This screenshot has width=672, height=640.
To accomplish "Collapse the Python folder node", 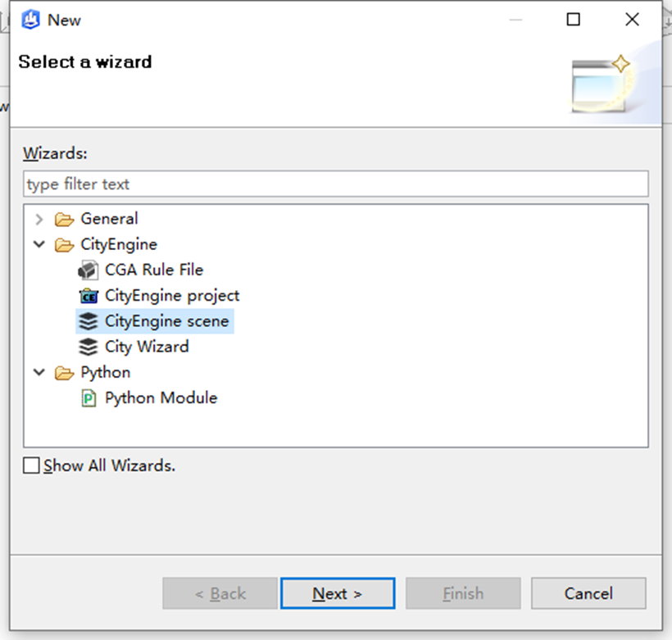I will coord(39,372).
